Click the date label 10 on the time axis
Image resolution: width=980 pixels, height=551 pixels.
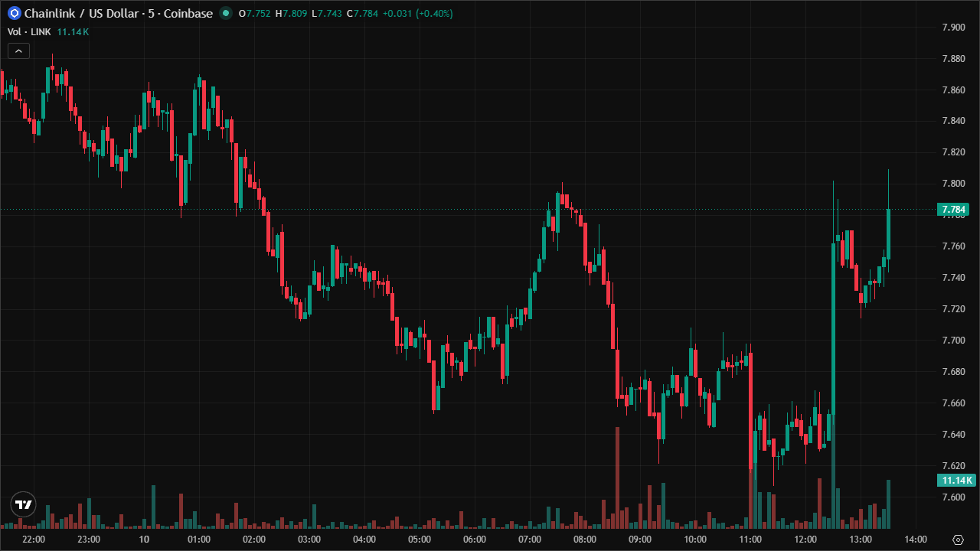pos(144,540)
